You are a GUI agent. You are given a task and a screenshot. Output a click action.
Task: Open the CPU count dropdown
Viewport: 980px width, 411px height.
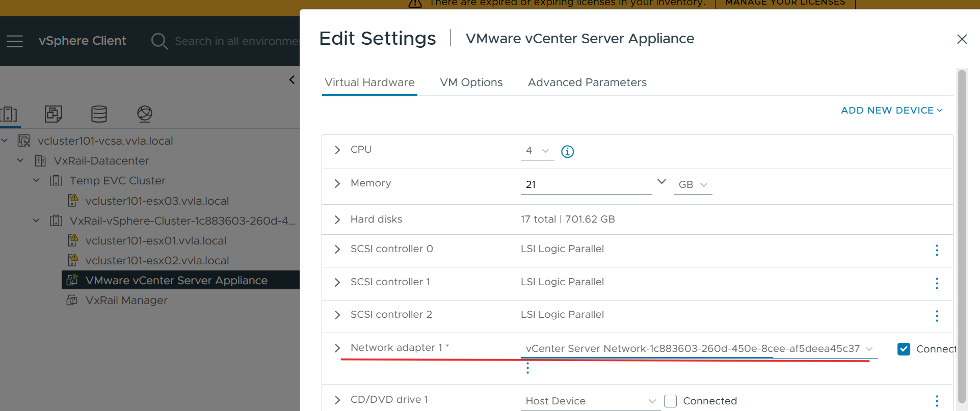(x=537, y=151)
